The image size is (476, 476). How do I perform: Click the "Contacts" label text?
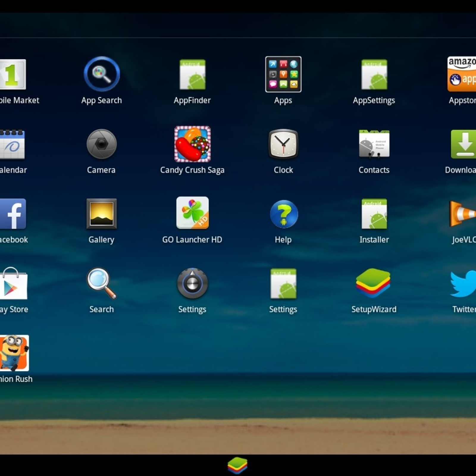[374, 170]
